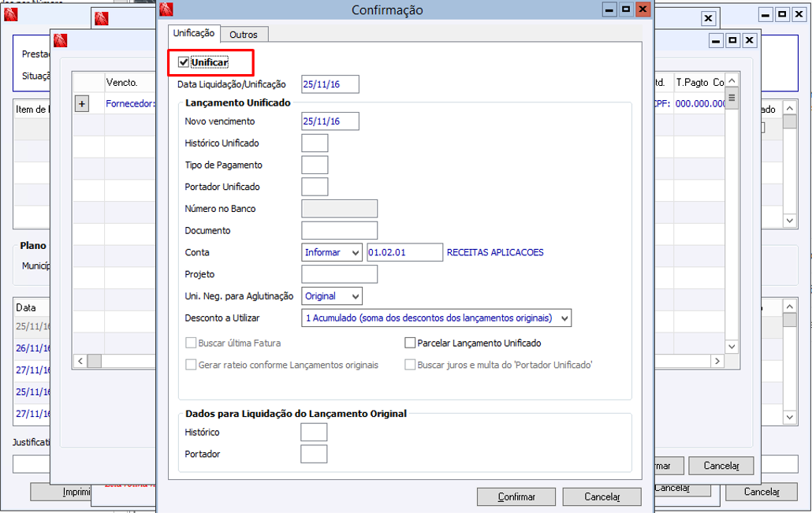The height and width of the screenshot is (513, 812).
Task: Click red app icon of the grid window
Action: pos(61,40)
